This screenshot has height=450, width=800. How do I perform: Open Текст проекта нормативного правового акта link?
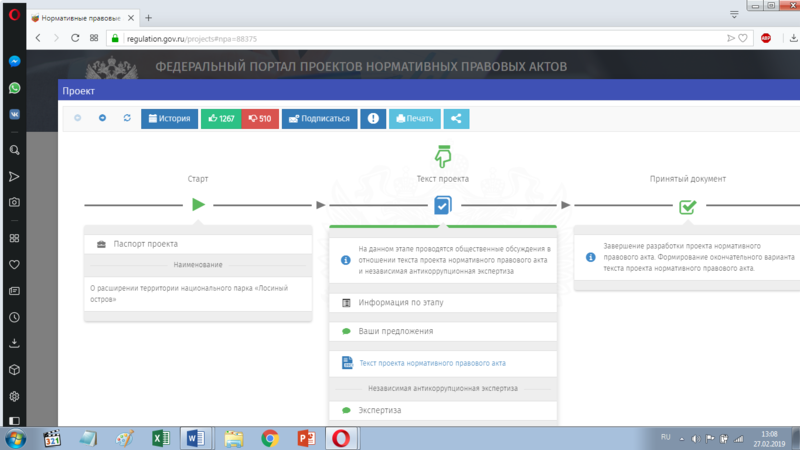434,362
